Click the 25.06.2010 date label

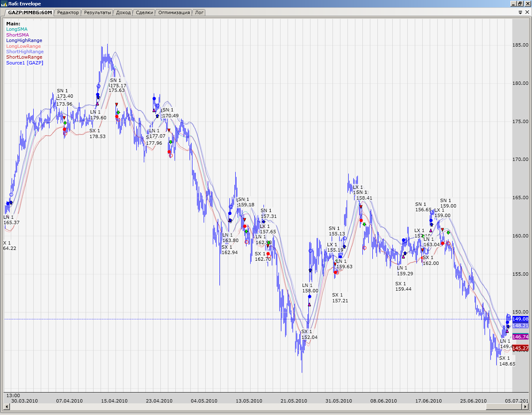tap(473, 401)
